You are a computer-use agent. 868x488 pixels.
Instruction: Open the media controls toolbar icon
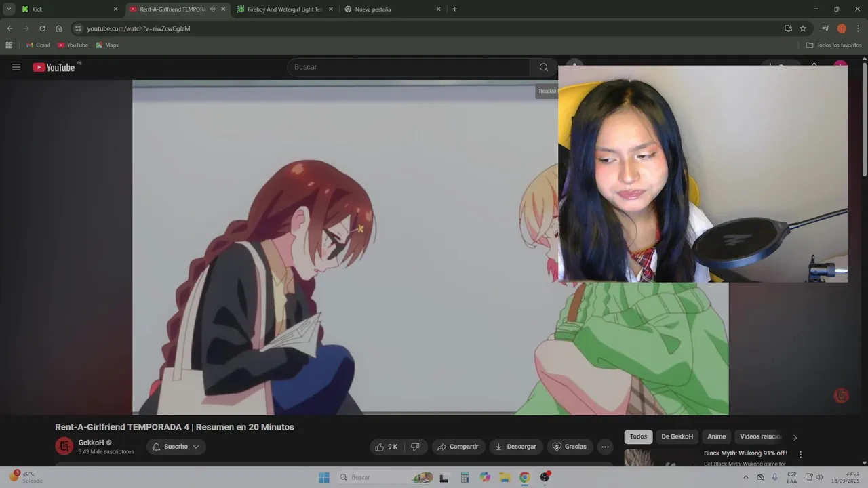(x=825, y=28)
